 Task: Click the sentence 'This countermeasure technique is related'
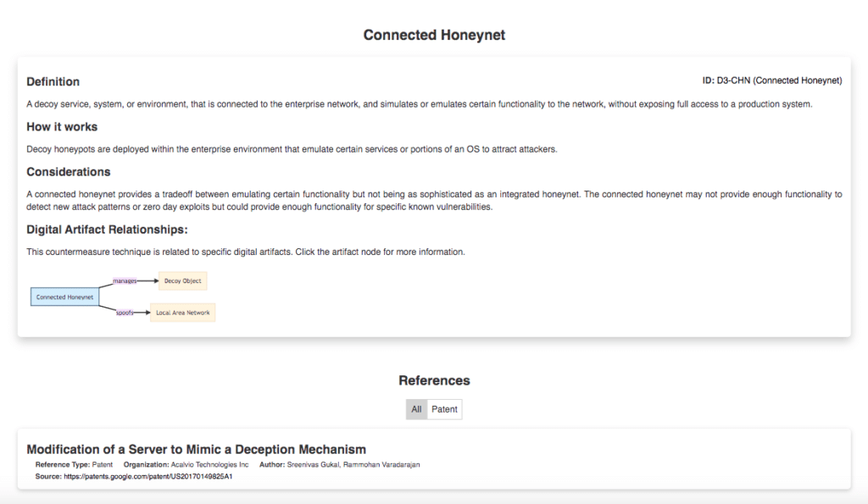tap(246, 252)
